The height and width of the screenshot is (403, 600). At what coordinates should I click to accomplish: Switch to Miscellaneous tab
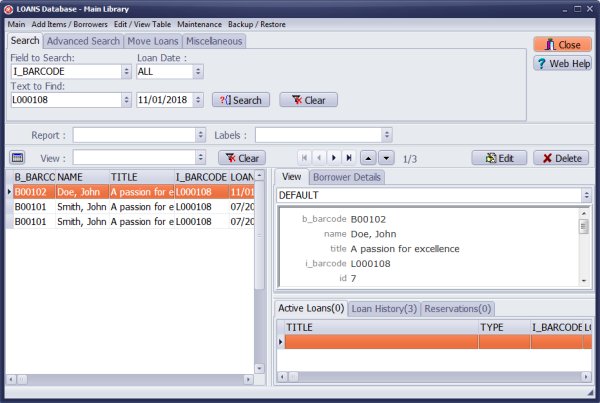(214, 41)
